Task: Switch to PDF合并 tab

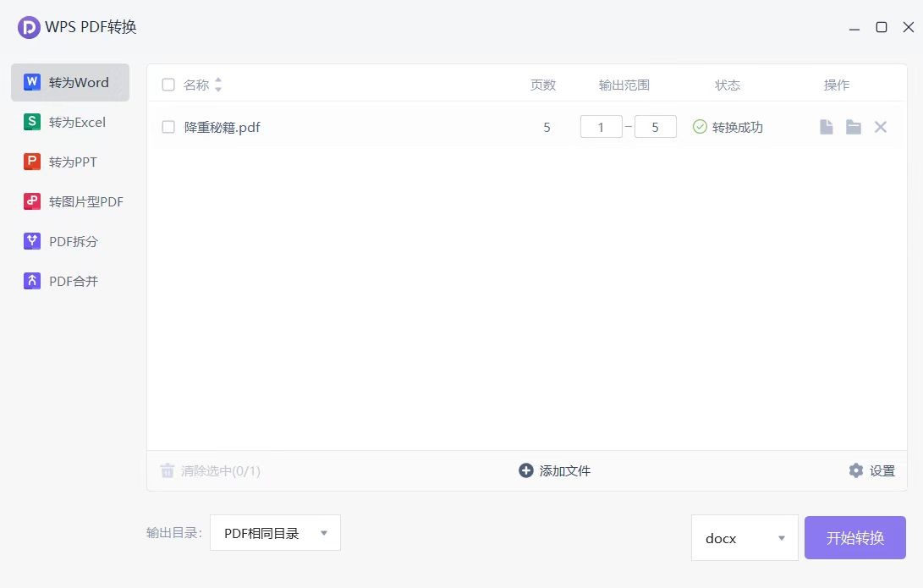Action: 70,282
